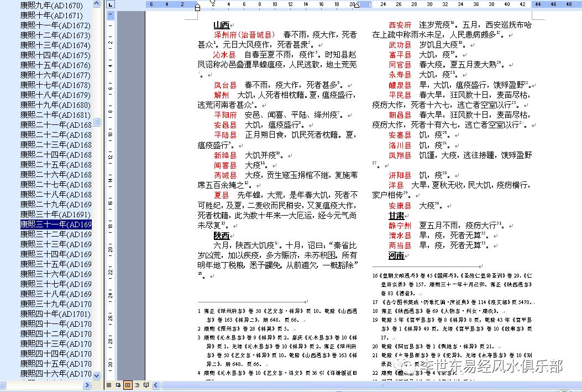Screen dimensions: 582x392
Task: Click red text 芮城县
Action: 225,175
